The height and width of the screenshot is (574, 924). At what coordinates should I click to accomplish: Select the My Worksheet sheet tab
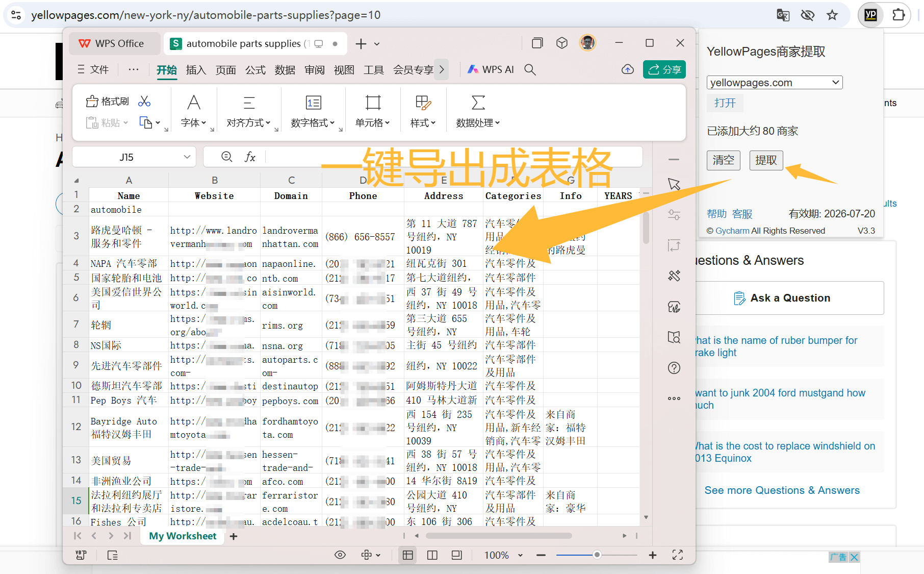pos(183,536)
